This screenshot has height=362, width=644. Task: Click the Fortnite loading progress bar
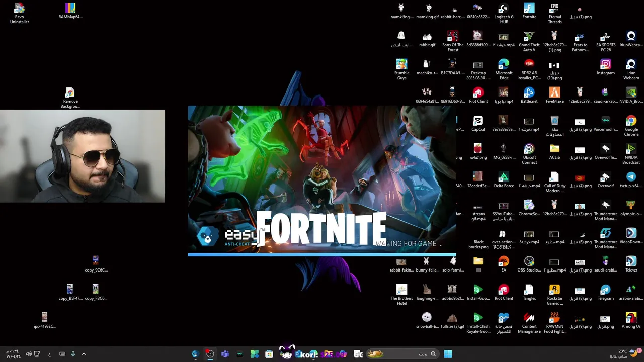[x=322, y=254]
